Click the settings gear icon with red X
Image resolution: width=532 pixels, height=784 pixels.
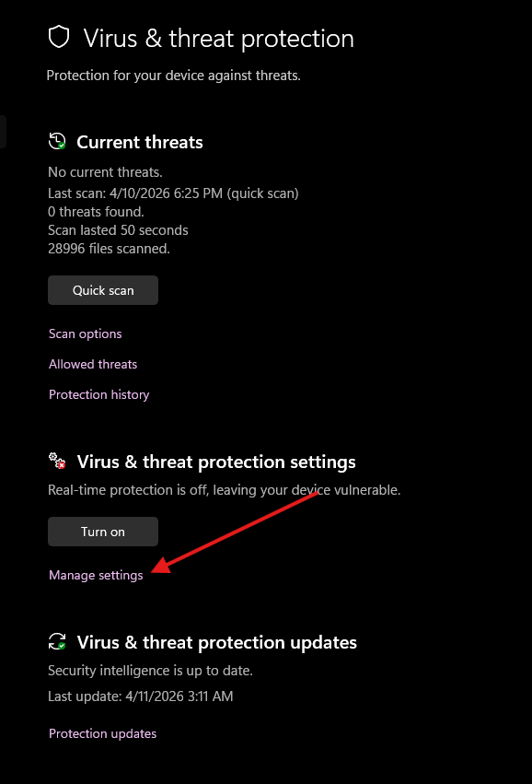[x=56, y=460]
